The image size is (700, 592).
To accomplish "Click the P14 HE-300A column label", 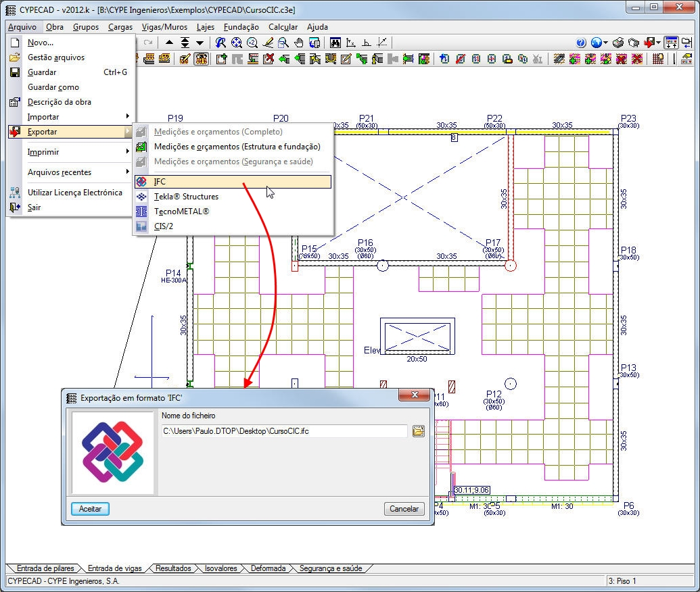I will (174, 276).
